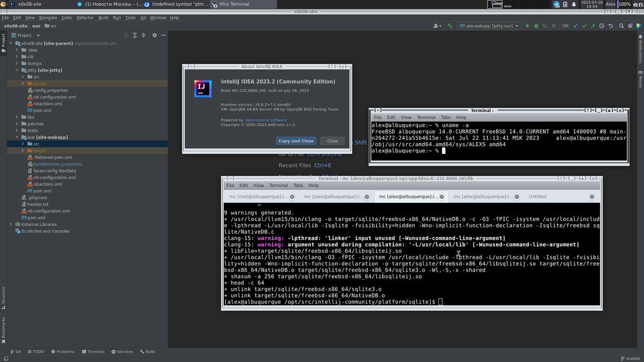Click Close button in About dialog
Screen dimensions: 644x362
tap(333, 141)
